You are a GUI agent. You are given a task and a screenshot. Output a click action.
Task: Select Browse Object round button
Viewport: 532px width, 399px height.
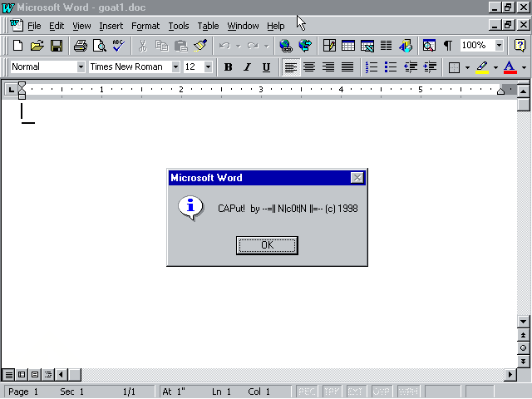pyautogui.click(x=523, y=348)
